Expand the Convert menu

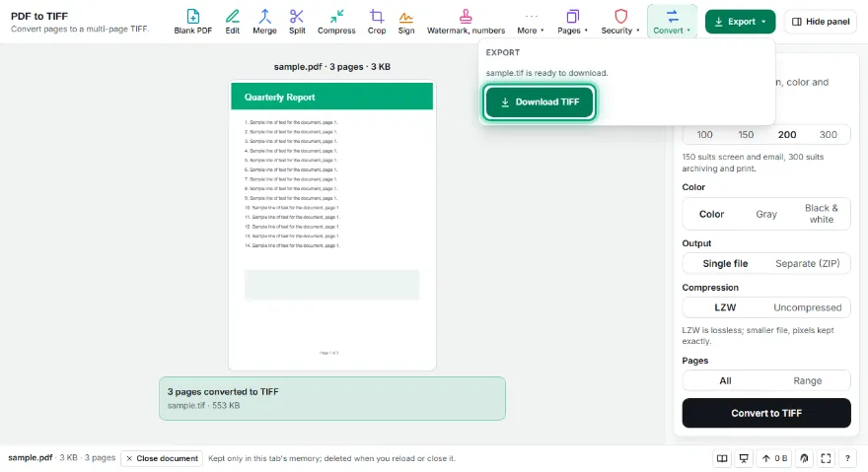click(x=672, y=22)
